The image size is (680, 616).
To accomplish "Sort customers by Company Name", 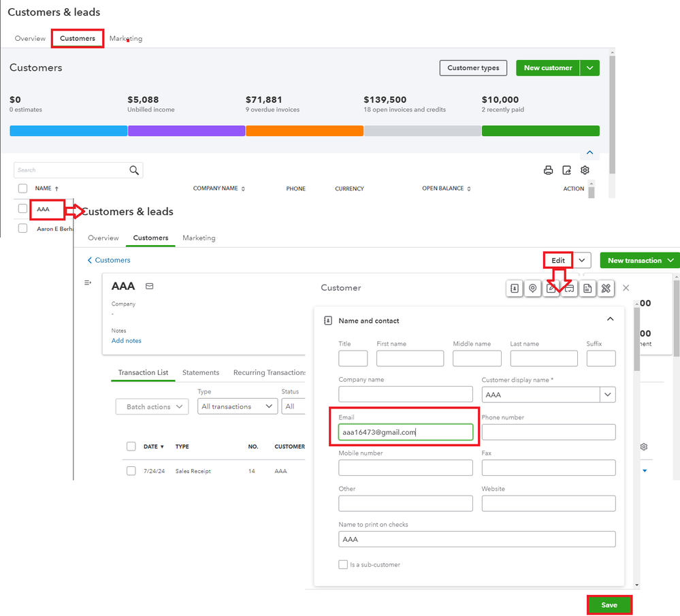I will (x=219, y=189).
